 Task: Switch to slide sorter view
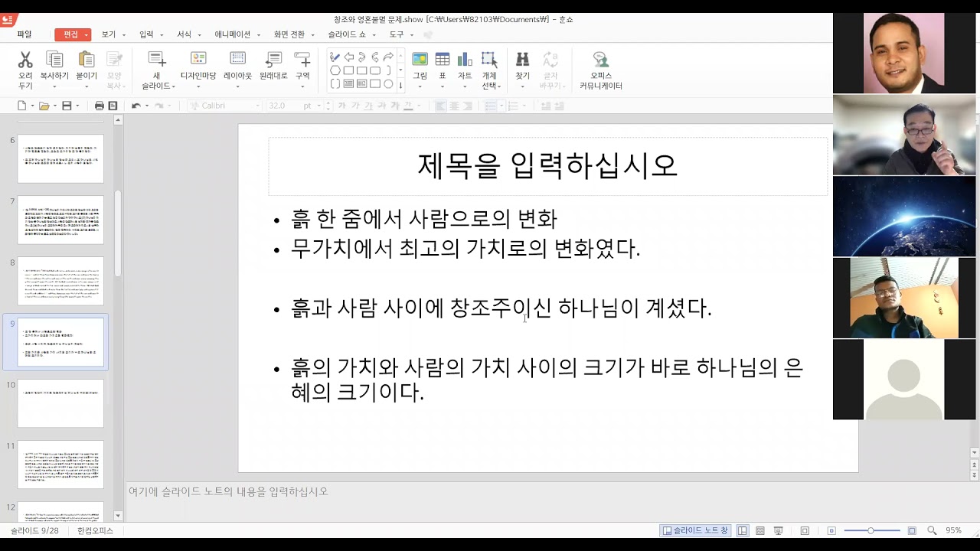(760, 530)
